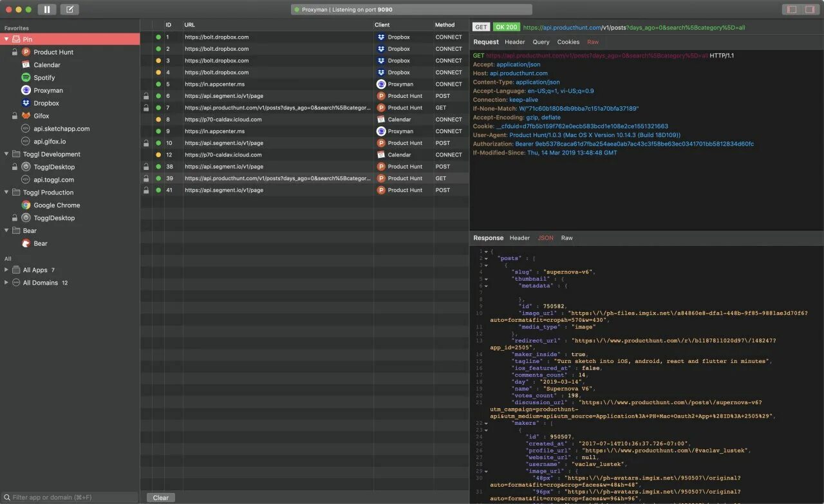Open Request Raw tab
824x504 pixels.
[x=593, y=42]
